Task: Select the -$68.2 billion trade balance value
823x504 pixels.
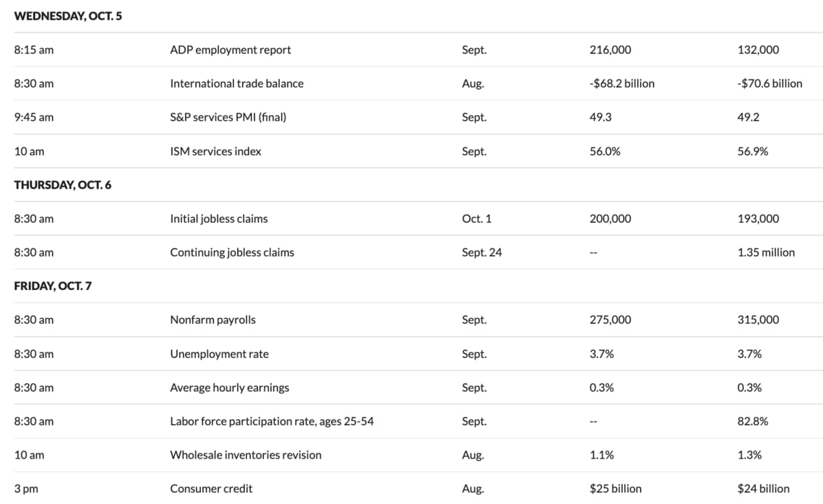Action: (x=622, y=84)
